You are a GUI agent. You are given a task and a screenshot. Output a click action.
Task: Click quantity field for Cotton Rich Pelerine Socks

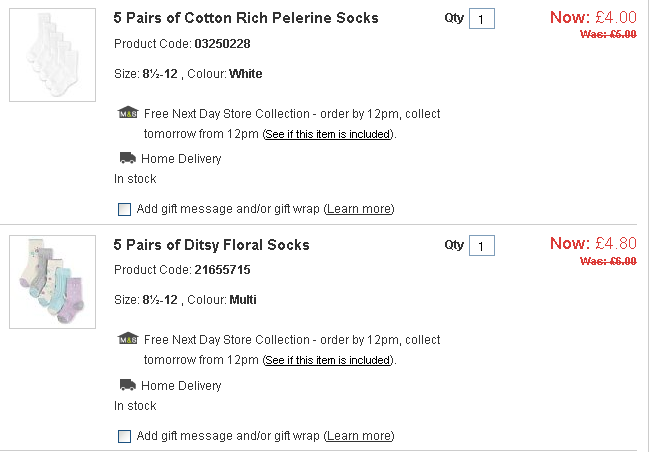482,20
